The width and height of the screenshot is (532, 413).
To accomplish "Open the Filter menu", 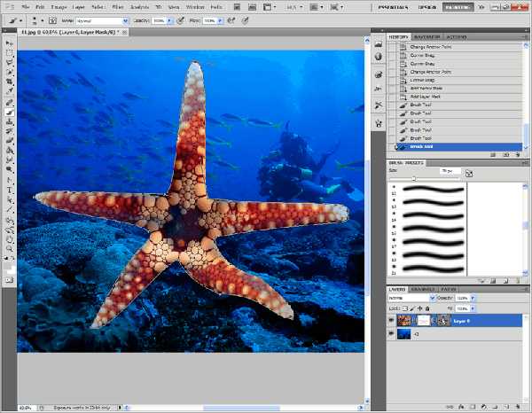I will (117, 6).
